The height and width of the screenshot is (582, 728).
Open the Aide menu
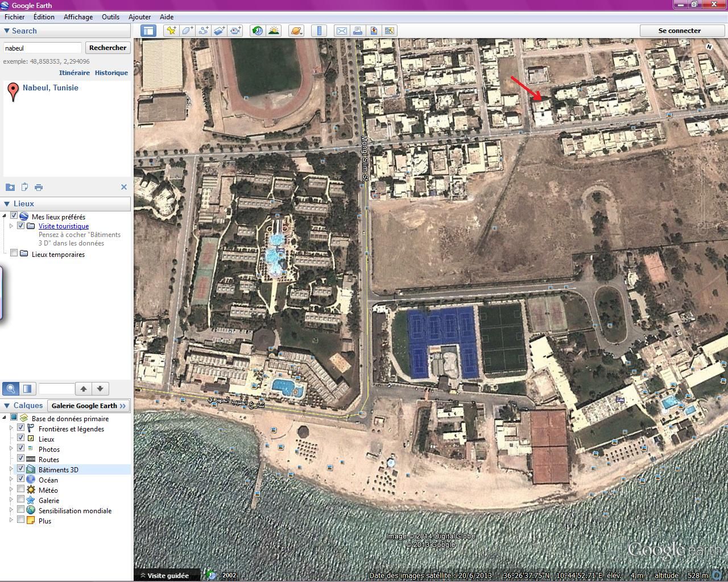(167, 17)
